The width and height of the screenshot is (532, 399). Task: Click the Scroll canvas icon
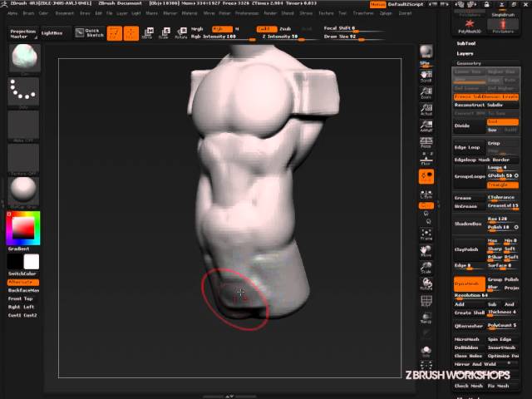tap(426, 76)
